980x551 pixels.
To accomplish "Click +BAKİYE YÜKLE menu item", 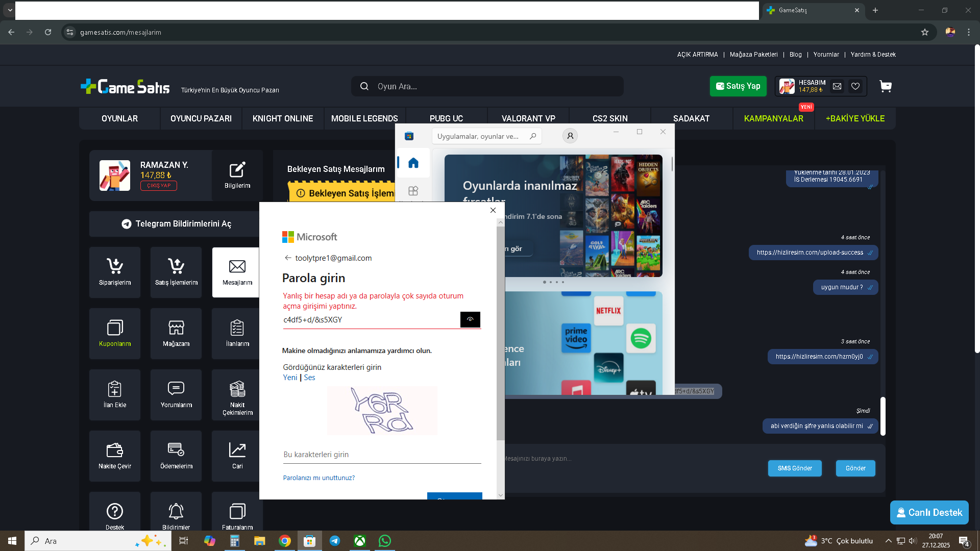I will coord(855,118).
